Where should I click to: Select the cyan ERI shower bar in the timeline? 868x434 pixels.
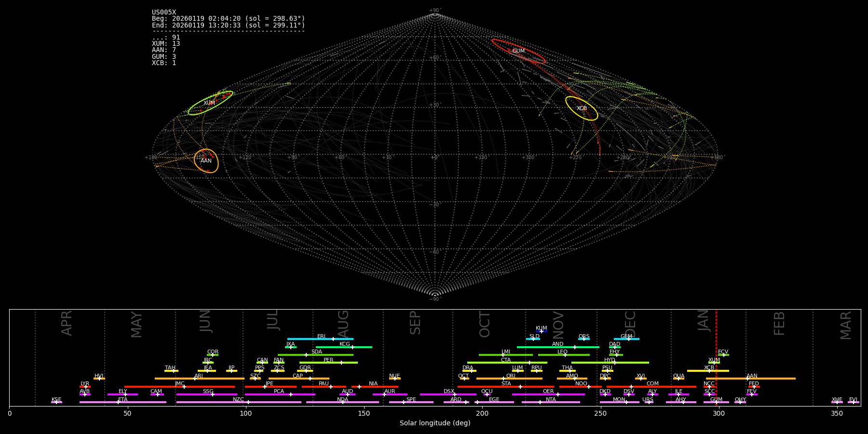coord(320,339)
